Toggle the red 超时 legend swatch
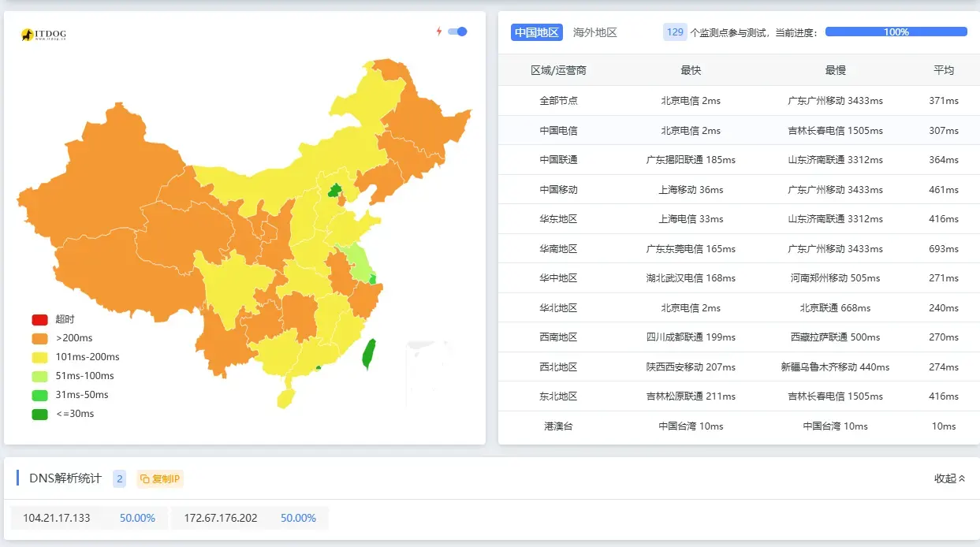Screen dimensions: 980x547 click(39, 319)
